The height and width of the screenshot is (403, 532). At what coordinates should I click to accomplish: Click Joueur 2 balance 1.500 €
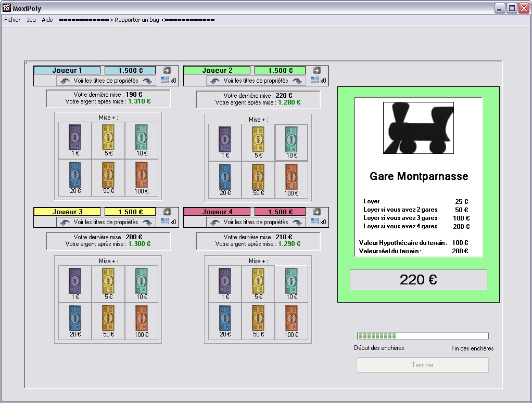(x=280, y=70)
